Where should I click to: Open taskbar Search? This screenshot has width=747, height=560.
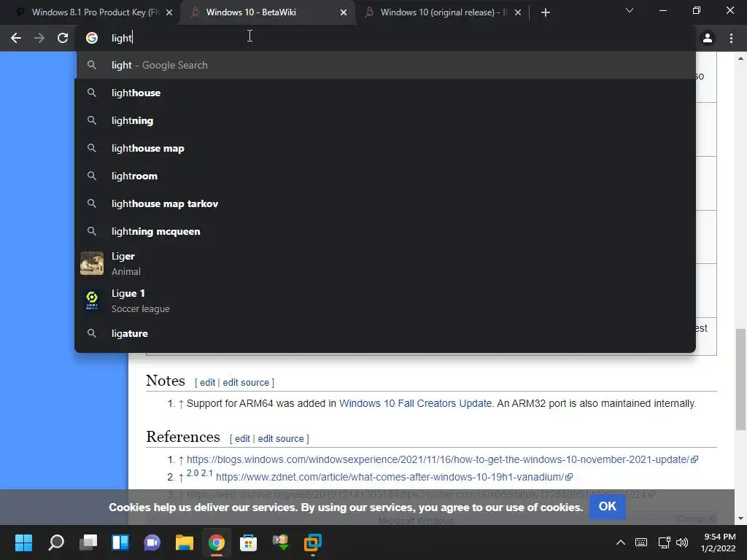point(55,542)
